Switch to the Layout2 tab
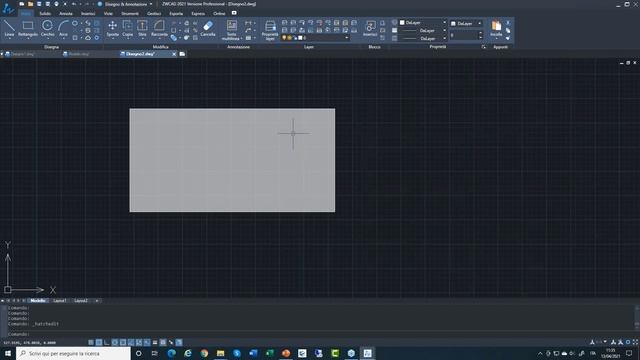 (81, 301)
